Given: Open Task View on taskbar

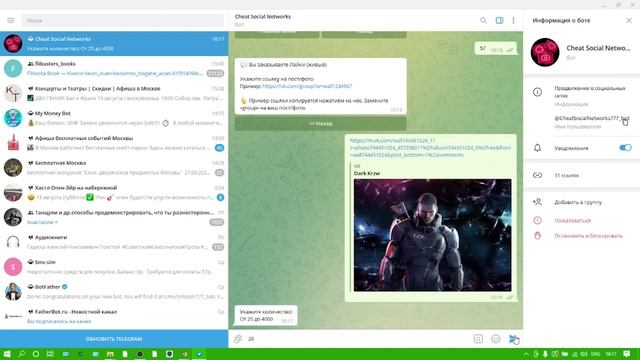Looking at the screenshot, I should pos(50,354).
